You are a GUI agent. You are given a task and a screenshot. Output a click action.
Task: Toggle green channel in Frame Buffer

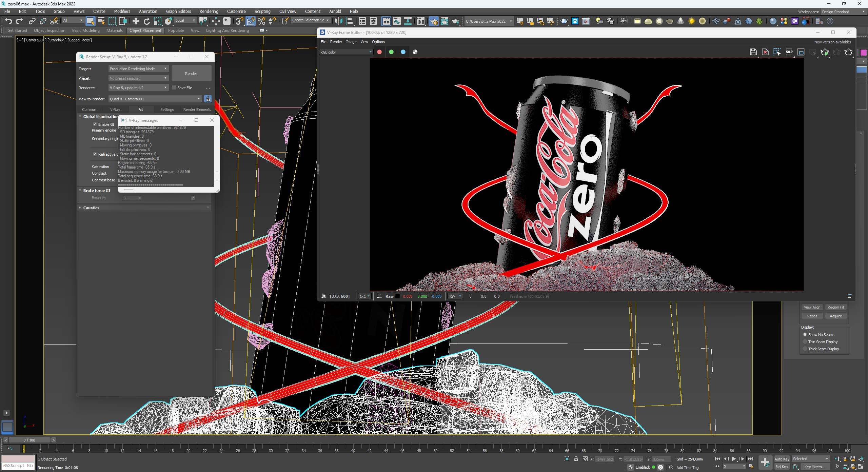coord(391,52)
